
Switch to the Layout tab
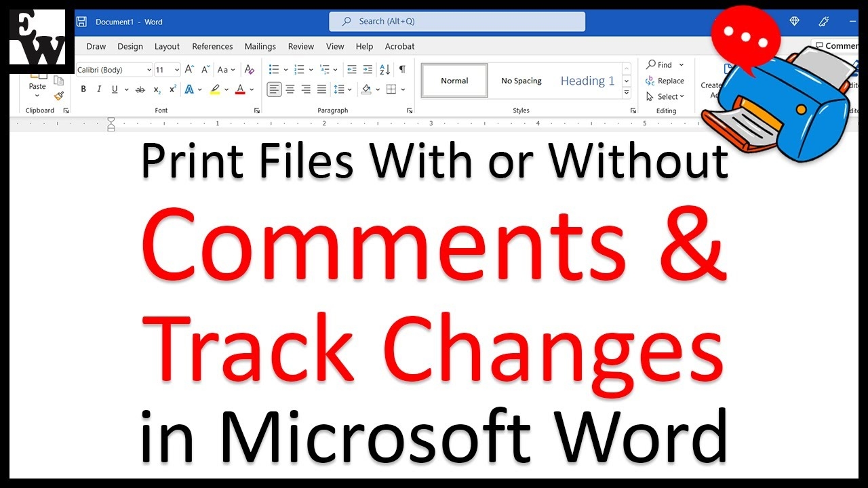[167, 46]
